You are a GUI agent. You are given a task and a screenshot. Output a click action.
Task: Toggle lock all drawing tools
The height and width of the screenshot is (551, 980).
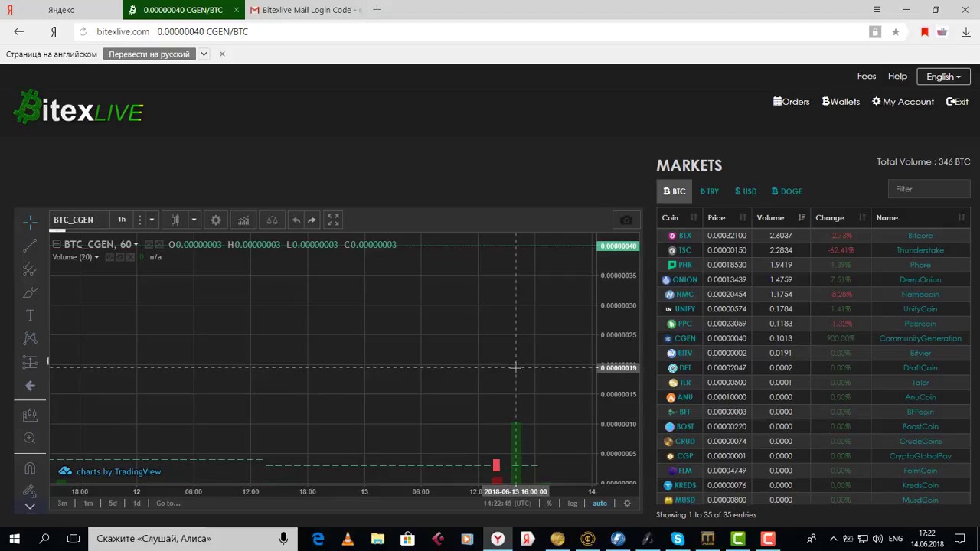coord(30,490)
